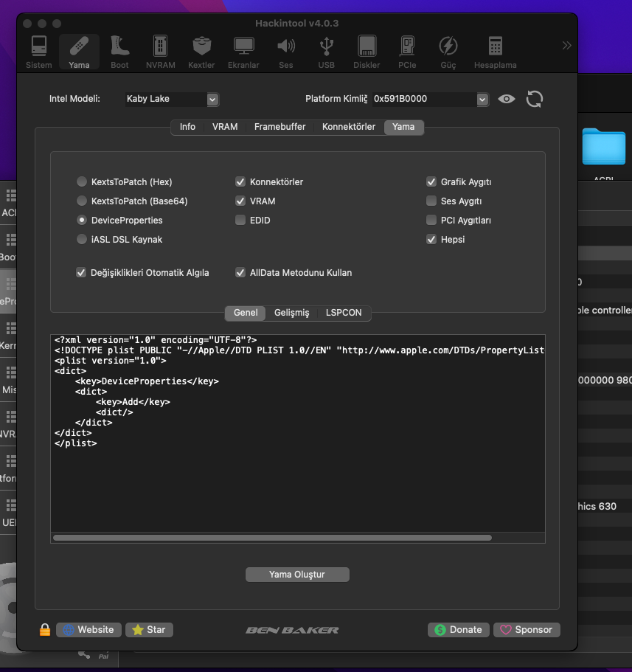Click the padlock icon
Image resolution: width=632 pixels, height=672 pixels.
point(45,630)
